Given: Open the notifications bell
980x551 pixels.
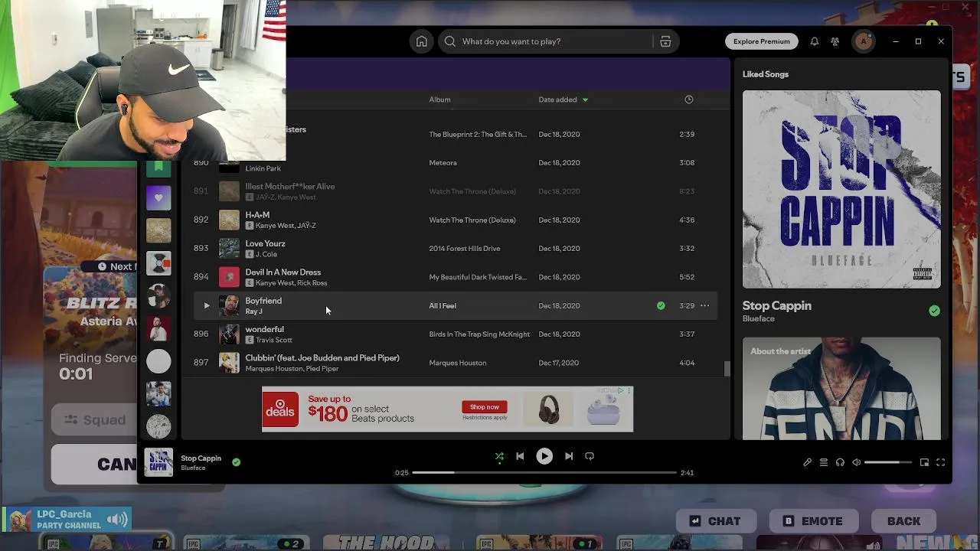Looking at the screenshot, I should click(815, 41).
